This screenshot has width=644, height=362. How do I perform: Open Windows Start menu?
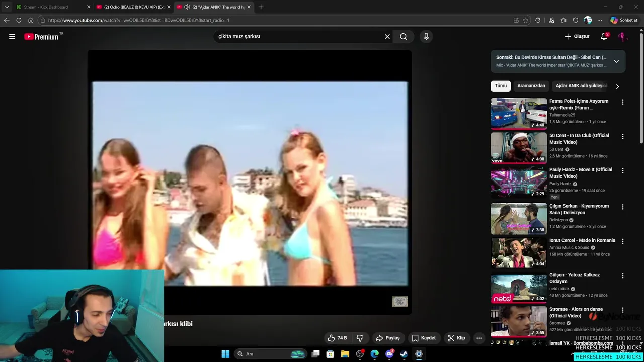[x=225, y=354]
